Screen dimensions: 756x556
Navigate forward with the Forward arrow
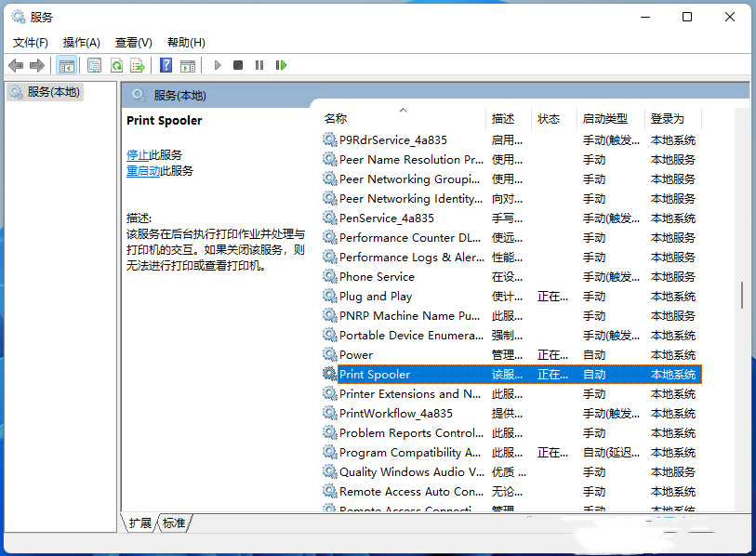pyautogui.click(x=37, y=65)
